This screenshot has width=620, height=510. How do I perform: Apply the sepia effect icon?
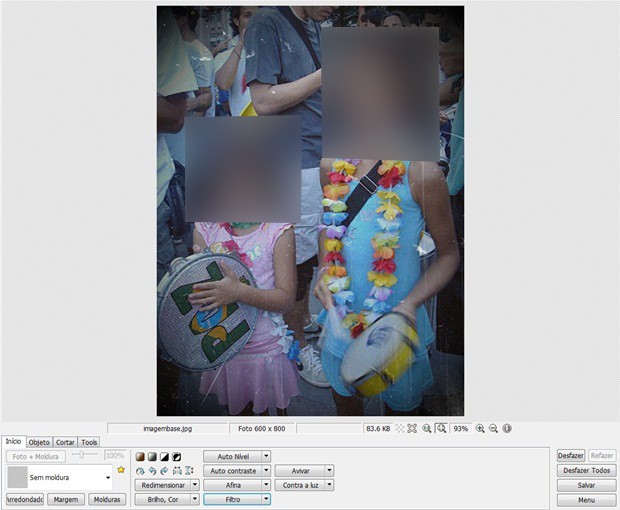[140, 457]
